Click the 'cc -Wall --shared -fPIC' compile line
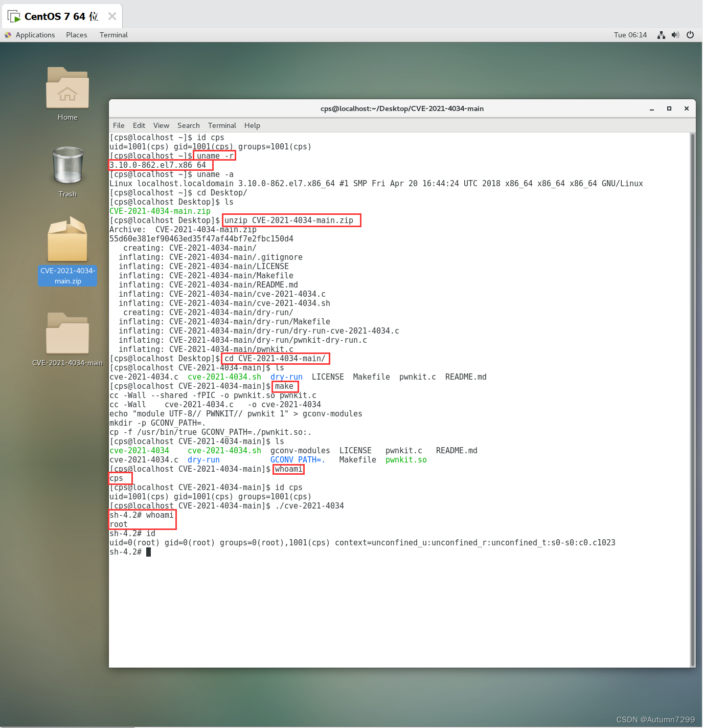 click(x=213, y=395)
